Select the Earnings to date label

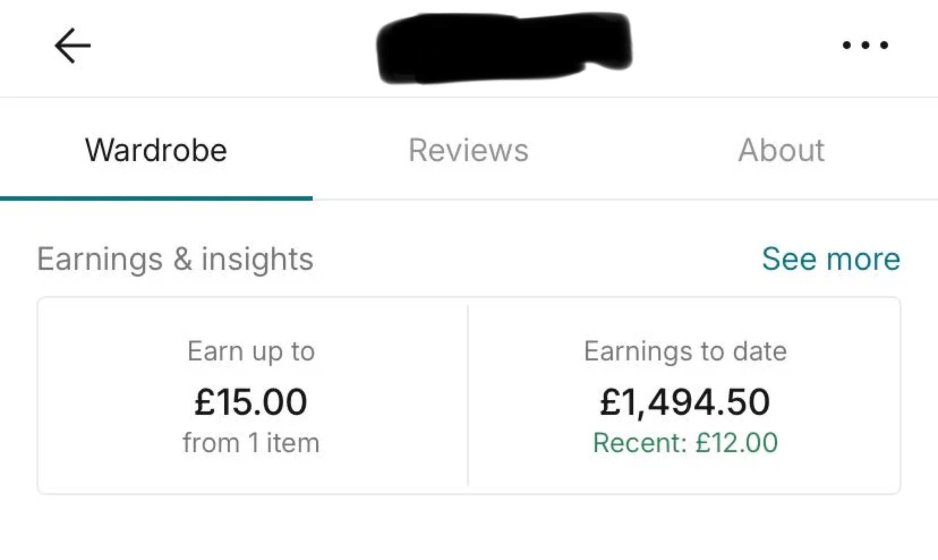click(x=685, y=351)
